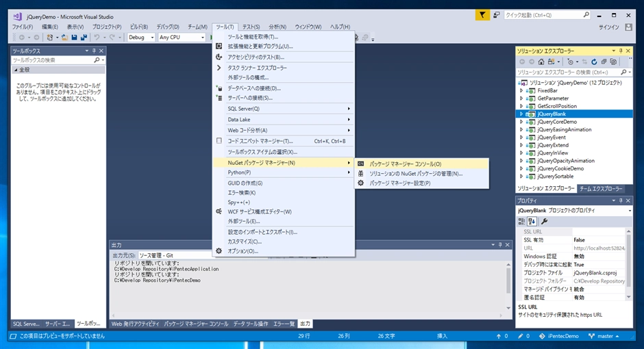The image size is (644, 349).
Task: Expand the jQueryCoreDemo project node
Action: (x=521, y=122)
